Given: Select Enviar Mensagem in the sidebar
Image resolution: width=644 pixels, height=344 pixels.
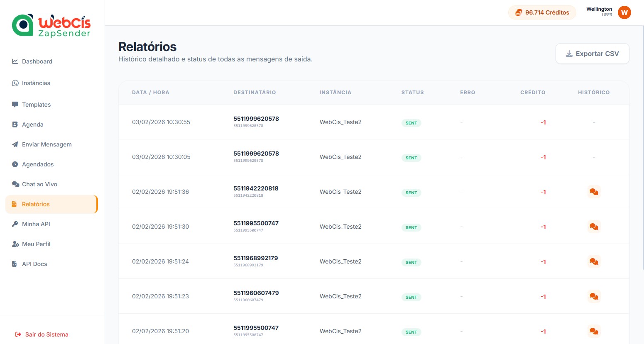Looking at the screenshot, I should [47, 144].
